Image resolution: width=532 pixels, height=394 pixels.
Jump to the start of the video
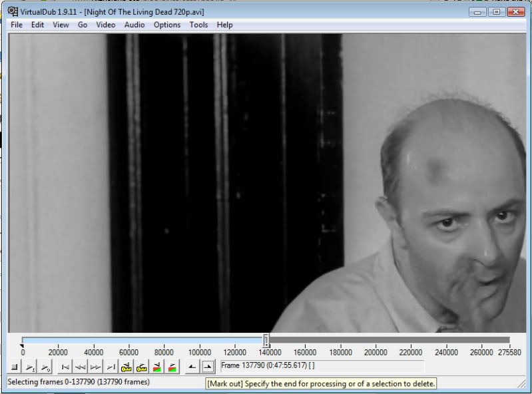tap(65, 367)
